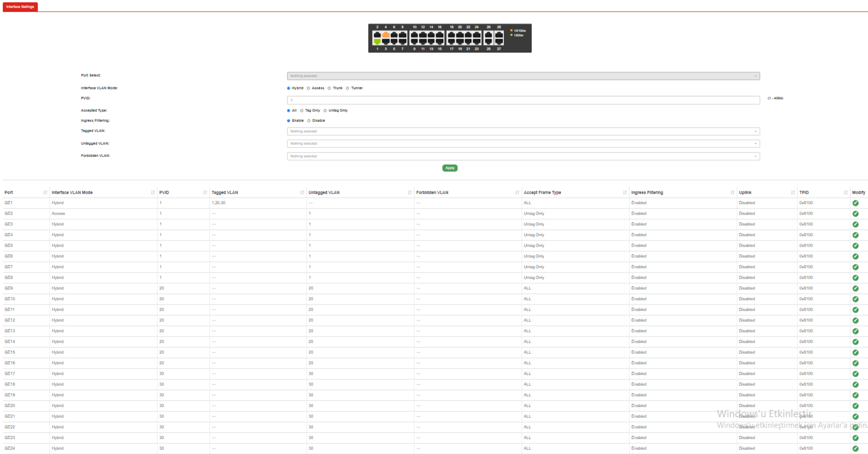Open the Forbidden VLAN dropdown
Screen dimensions: 868x454
[523, 156]
